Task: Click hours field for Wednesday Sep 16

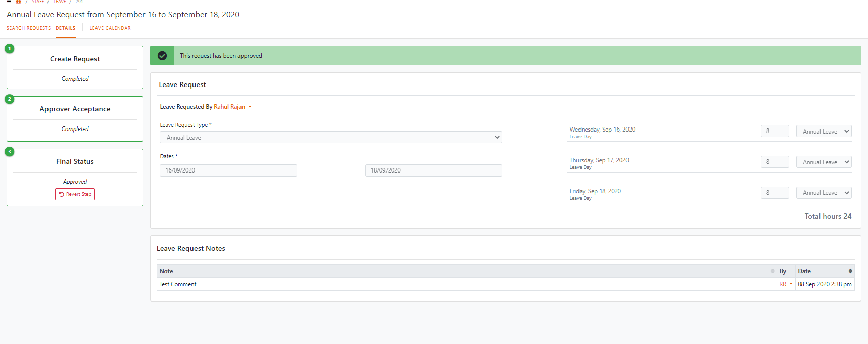Action: (x=775, y=131)
